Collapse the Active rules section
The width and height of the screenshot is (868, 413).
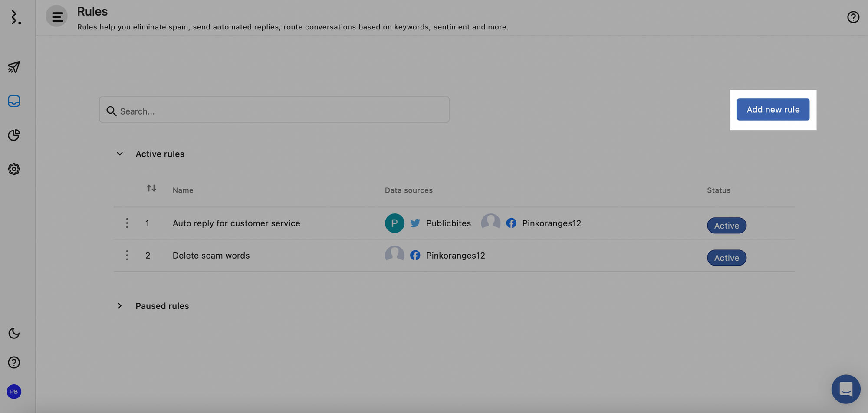[120, 154]
